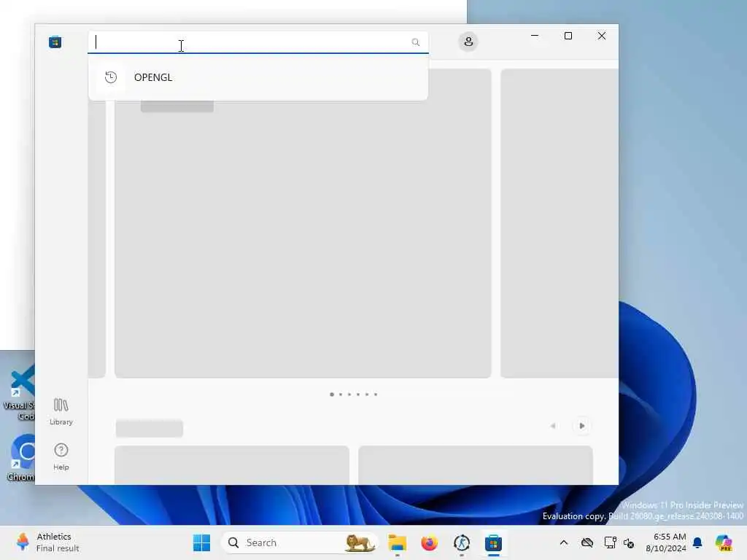
Task: Open the user profile account icon
Action: 468,42
